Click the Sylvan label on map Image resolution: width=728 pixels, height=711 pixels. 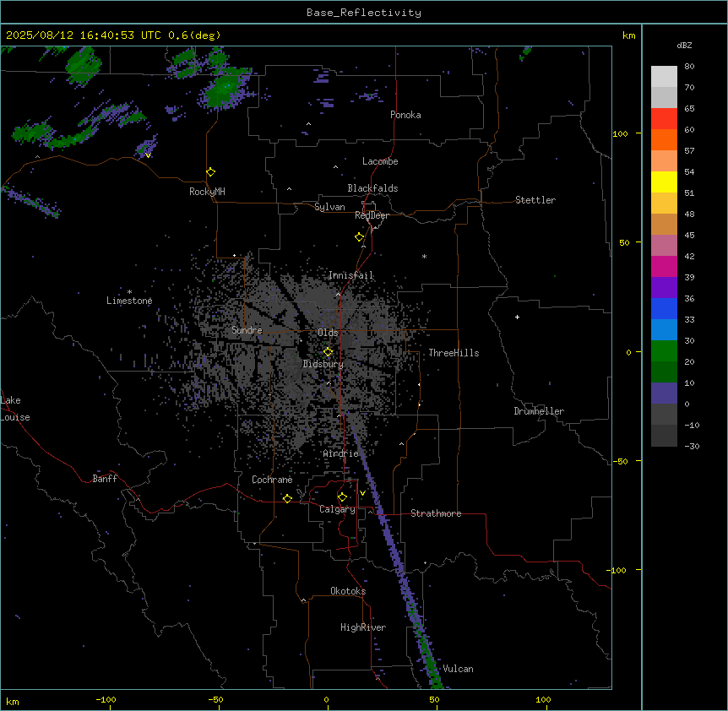329,207
